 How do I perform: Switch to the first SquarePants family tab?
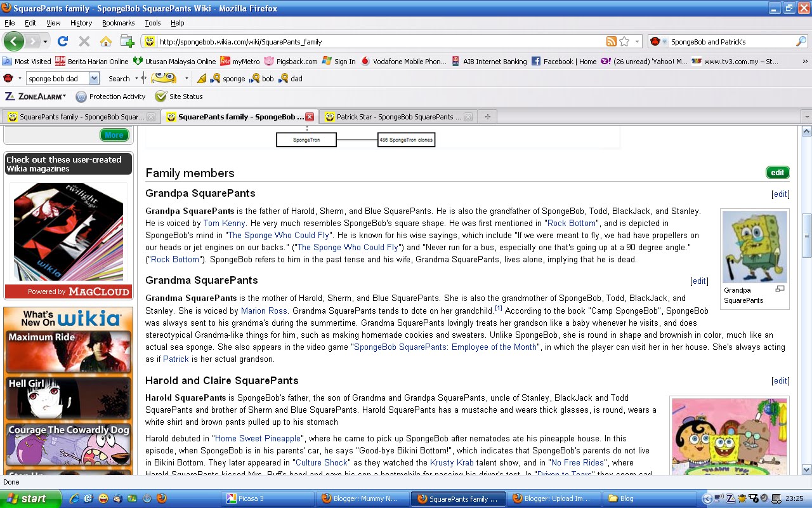pos(81,117)
